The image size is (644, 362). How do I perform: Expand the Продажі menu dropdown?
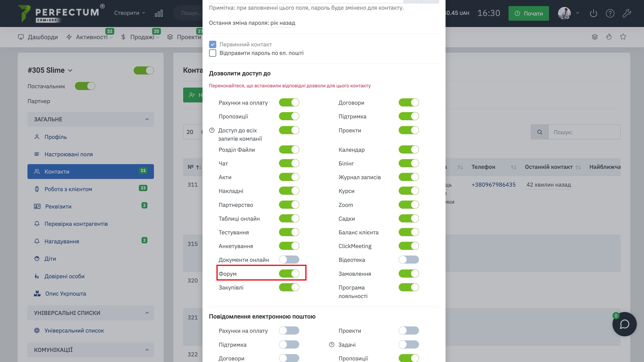(158, 38)
